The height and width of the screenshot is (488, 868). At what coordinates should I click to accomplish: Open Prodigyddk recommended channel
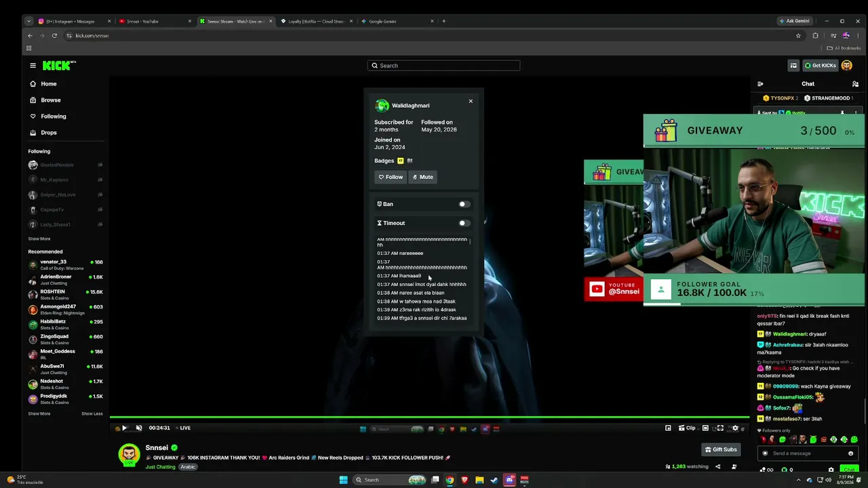[66, 399]
